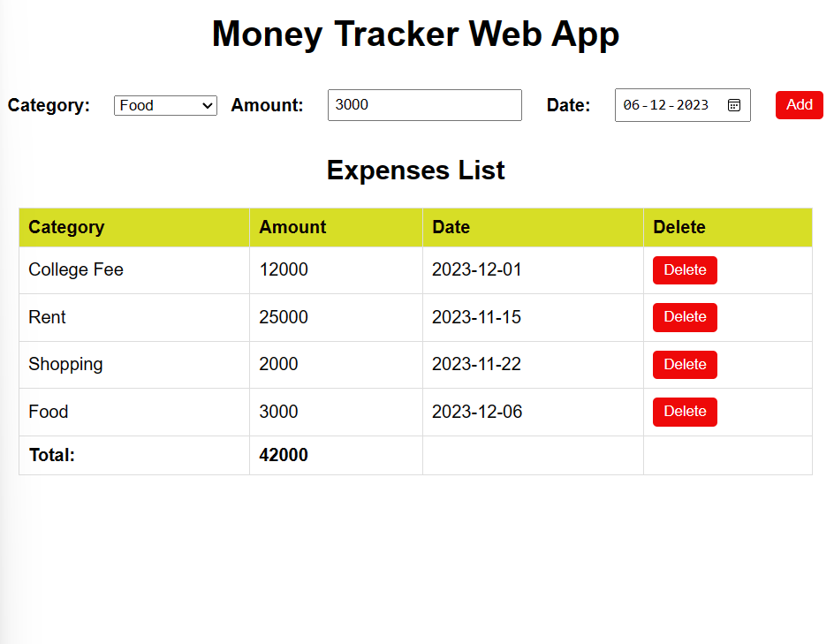
Task: Click the 2023-11-22 date cell
Action: 476,365
